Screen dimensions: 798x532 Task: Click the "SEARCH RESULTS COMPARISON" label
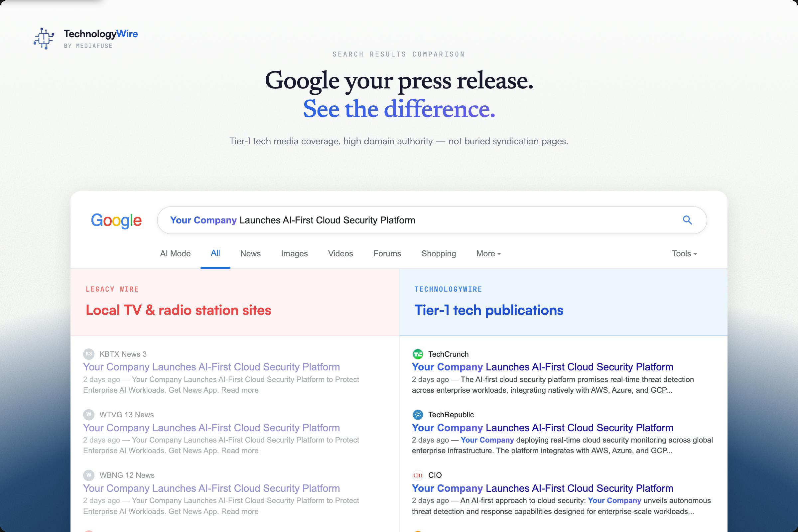[x=399, y=54]
